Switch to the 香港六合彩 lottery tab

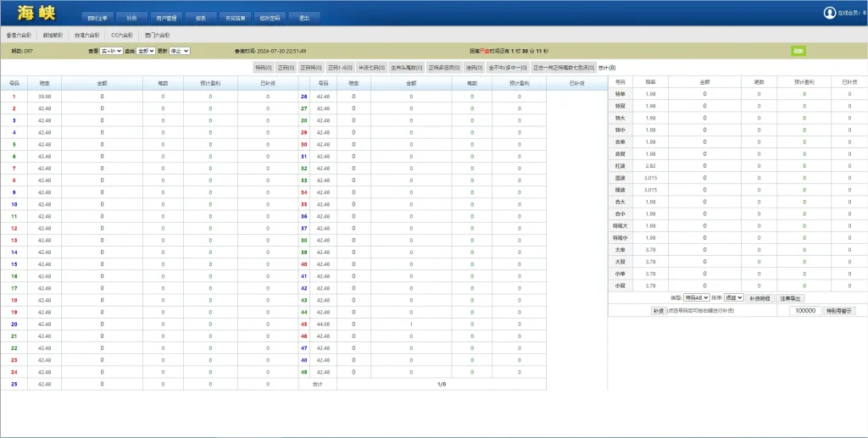(18, 36)
